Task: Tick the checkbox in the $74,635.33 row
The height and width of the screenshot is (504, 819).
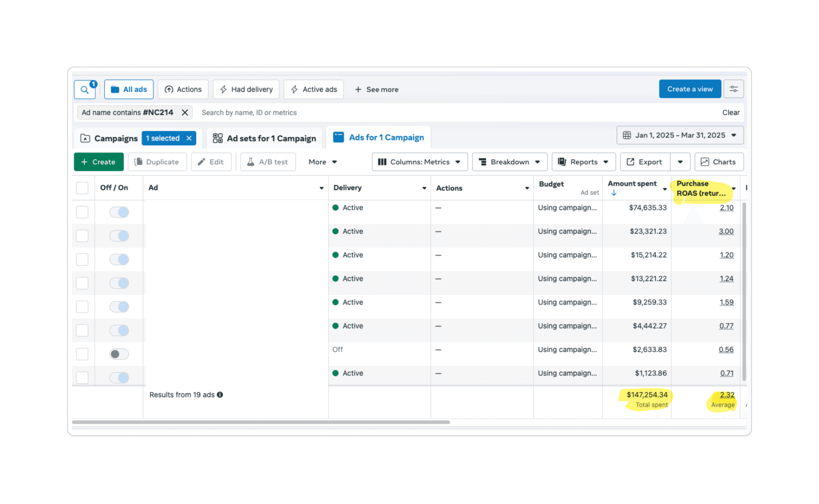Action: [x=82, y=212]
